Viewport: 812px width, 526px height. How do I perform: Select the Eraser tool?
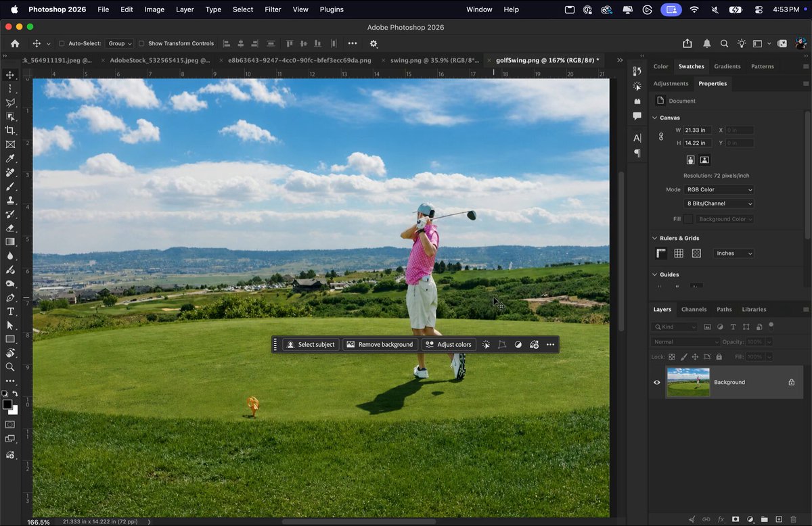(10, 228)
